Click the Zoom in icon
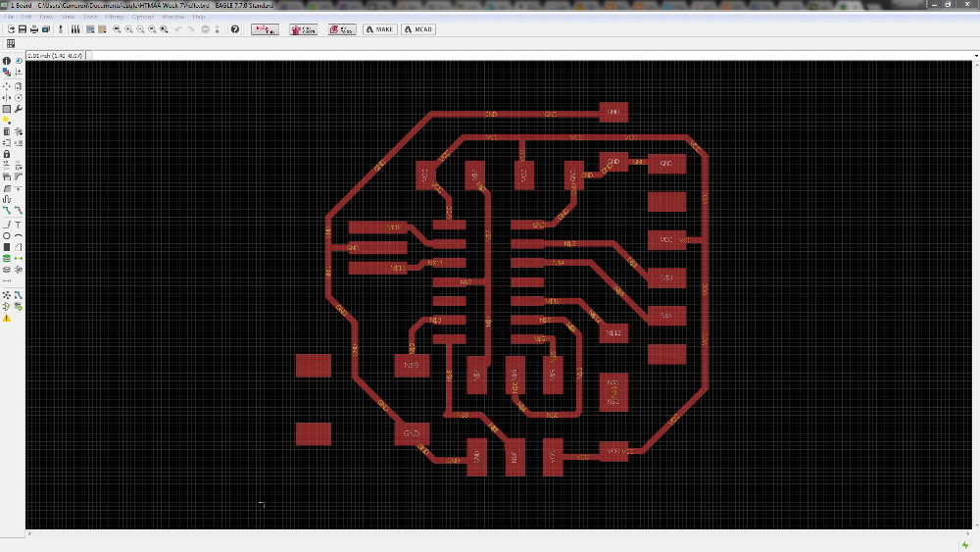Viewport: 980px width, 552px height. [x=128, y=29]
